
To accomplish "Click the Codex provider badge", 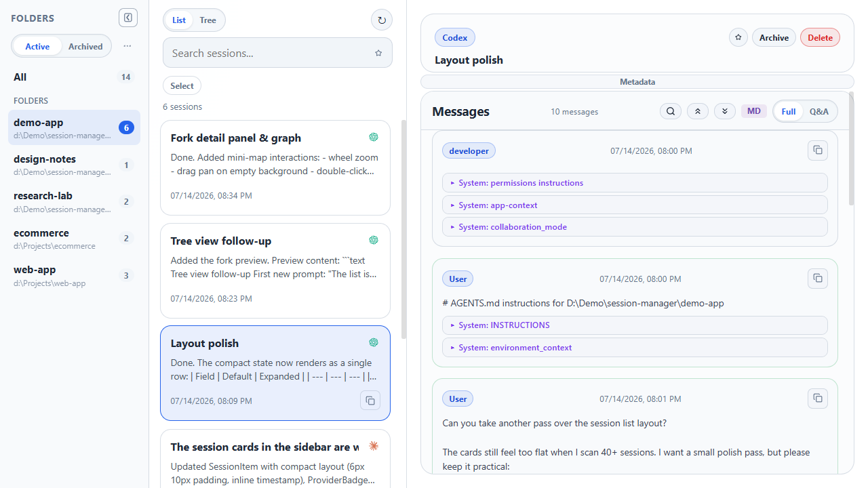I will pos(455,38).
